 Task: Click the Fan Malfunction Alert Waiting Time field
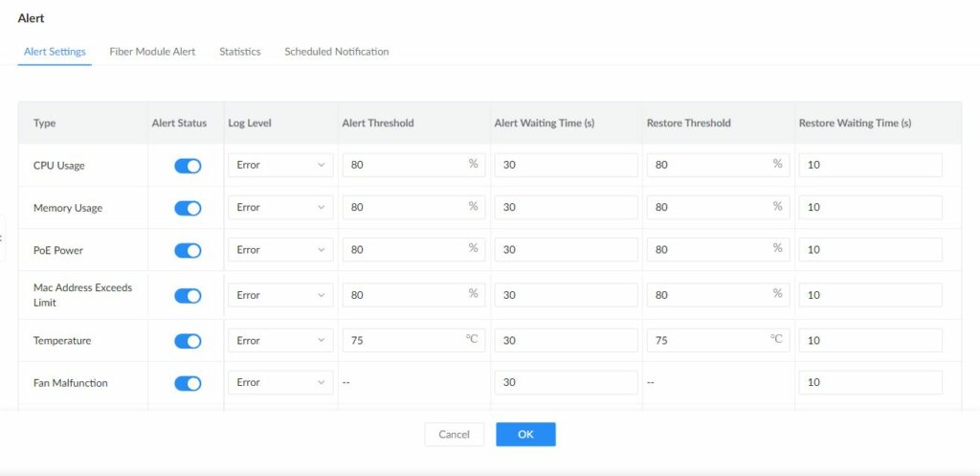[x=567, y=382]
